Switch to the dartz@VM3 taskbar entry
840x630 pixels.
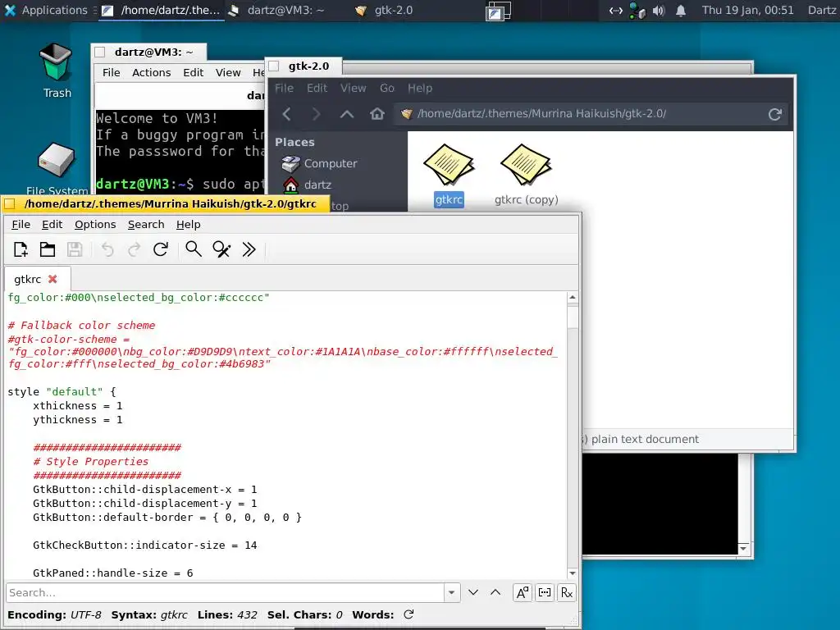[x=277, y=10]
